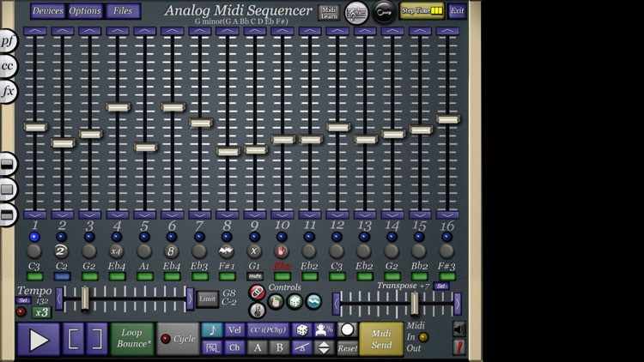Click step 2's round '2' function knob
This screenshot has height=362, width=644.
click(x=61, y=250)
